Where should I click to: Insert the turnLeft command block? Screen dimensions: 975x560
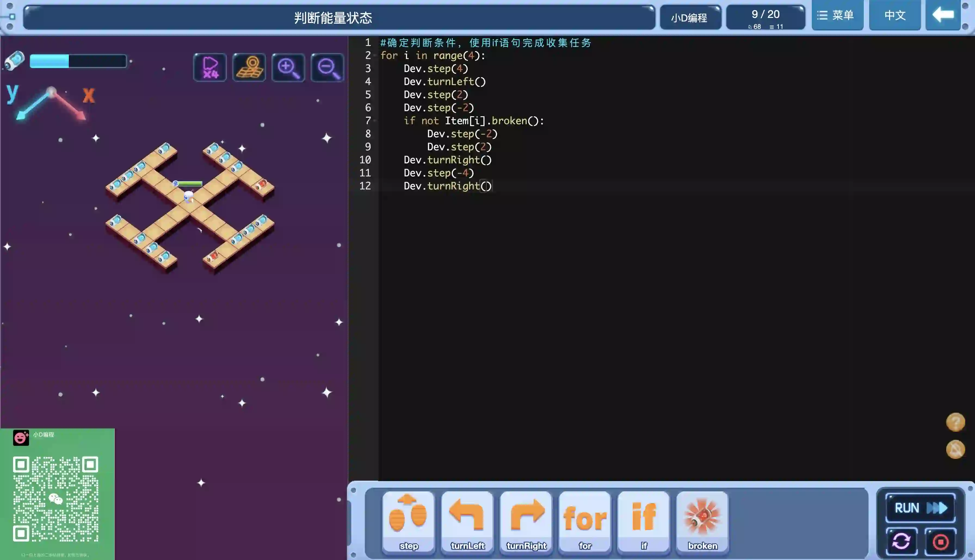click(x=467, y=521)
